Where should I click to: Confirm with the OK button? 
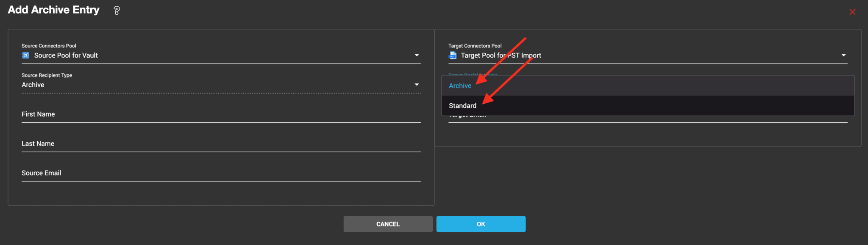[481, 224]
